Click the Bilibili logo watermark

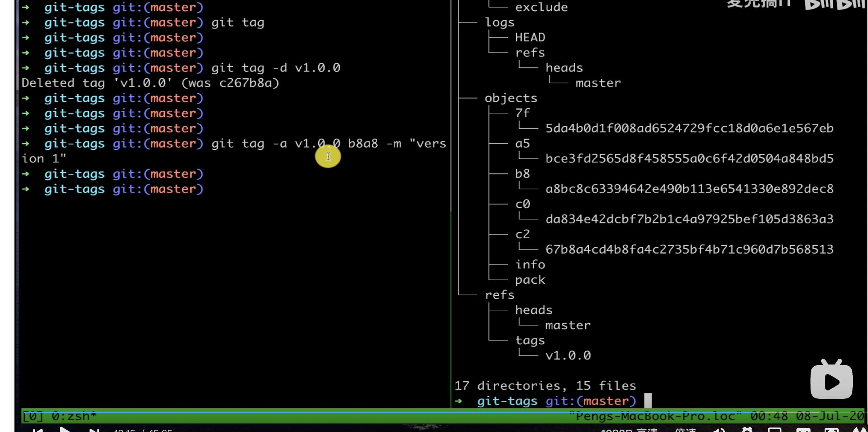point(834,5)
